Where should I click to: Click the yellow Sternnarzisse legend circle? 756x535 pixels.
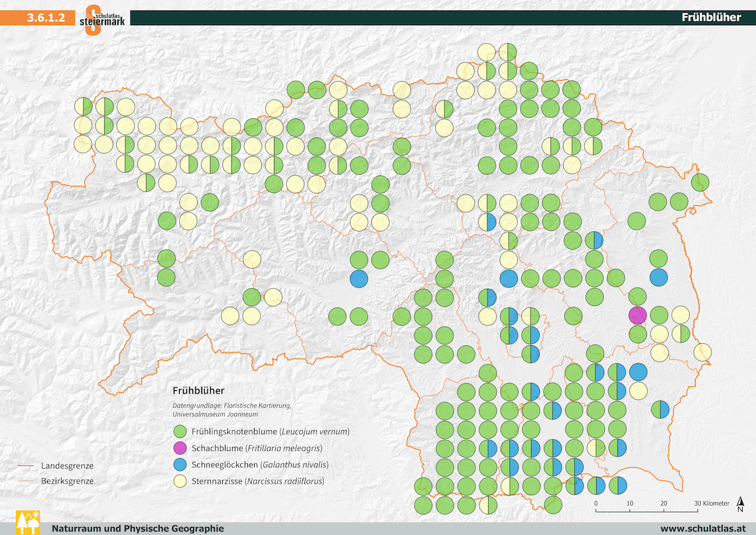pyautogui.click(x=180, y=481)
